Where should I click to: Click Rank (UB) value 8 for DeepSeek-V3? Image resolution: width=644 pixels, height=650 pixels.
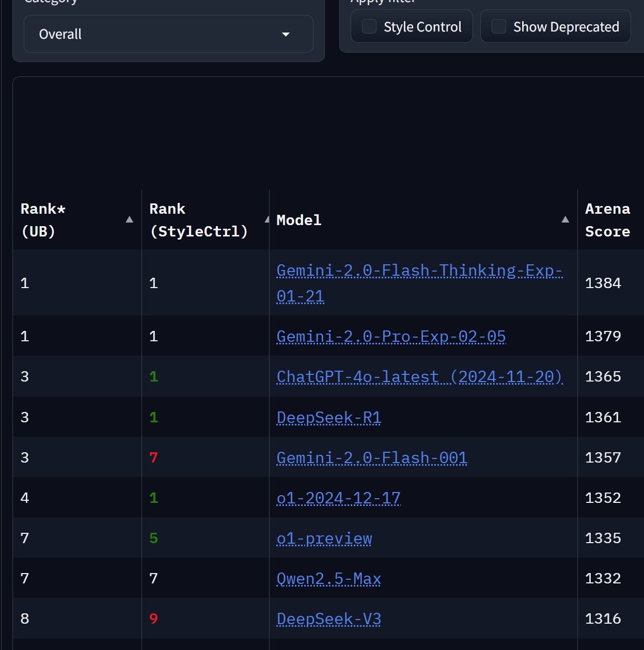point(24,619)
